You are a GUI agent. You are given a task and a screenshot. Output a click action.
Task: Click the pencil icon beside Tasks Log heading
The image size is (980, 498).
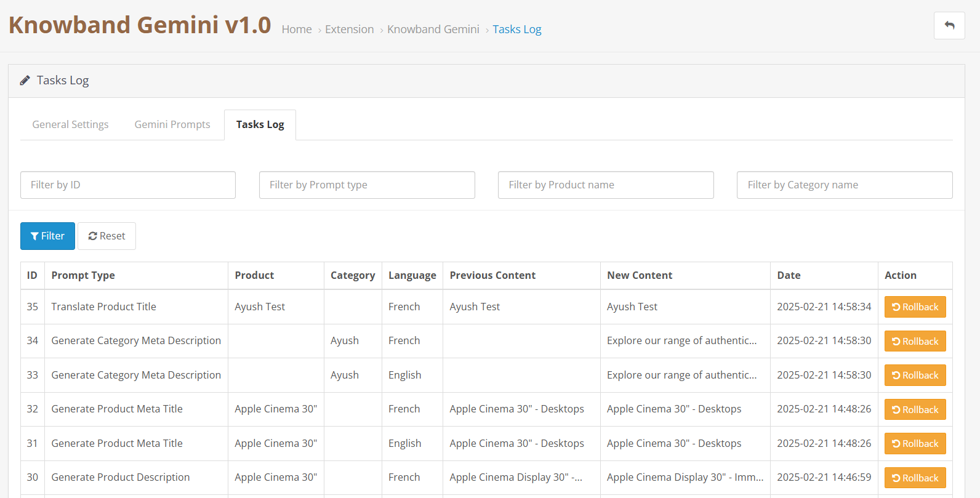click(25, 81)
